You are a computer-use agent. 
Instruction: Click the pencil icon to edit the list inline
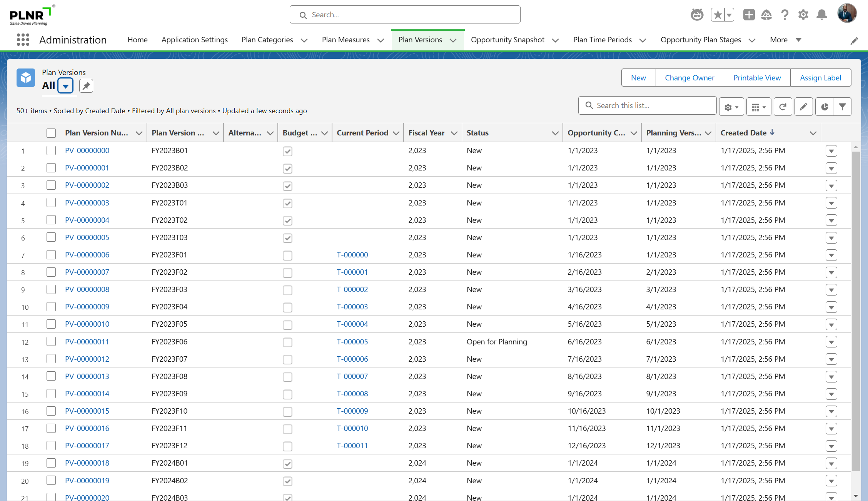point(803,107)
